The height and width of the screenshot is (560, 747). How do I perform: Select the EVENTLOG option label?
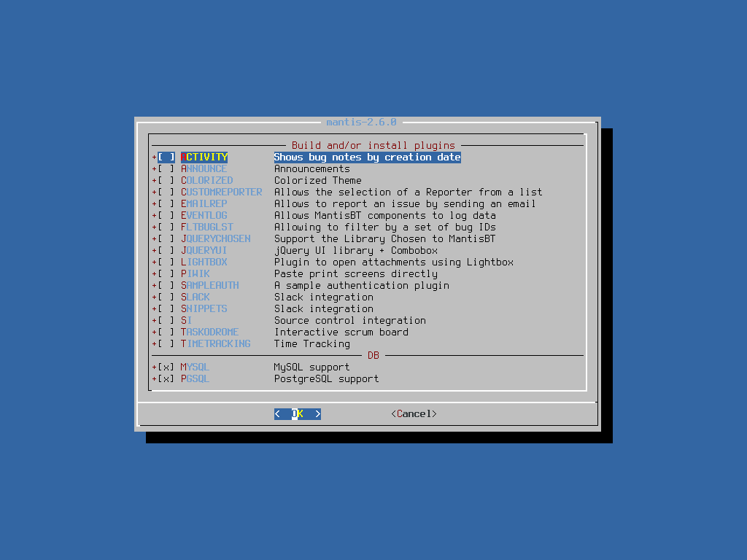tap(204, 216)
